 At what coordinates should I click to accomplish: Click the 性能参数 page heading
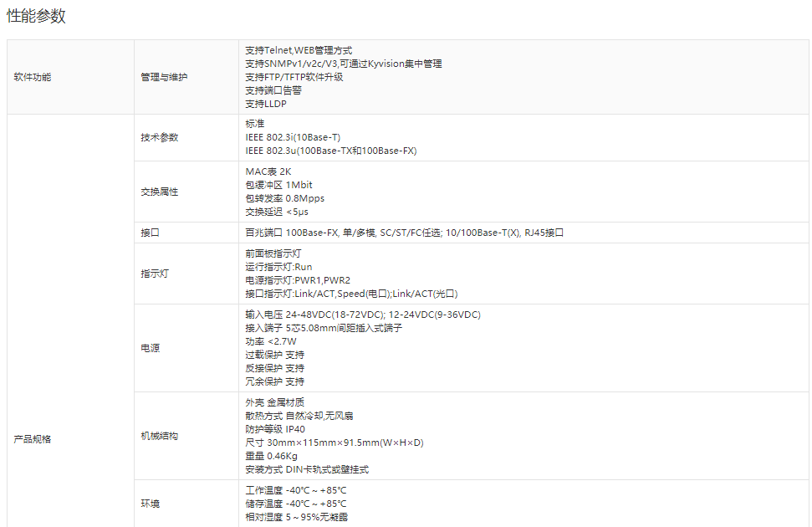[36, 16]
